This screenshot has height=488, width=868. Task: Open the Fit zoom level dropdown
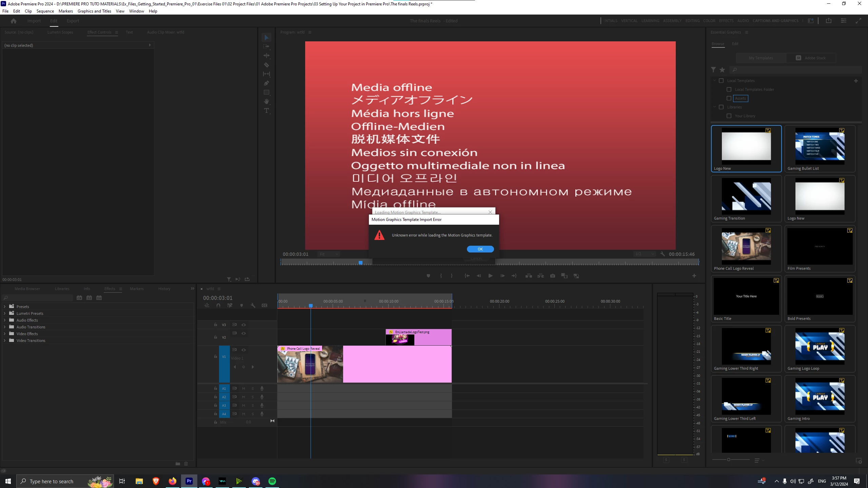(329, 254)
